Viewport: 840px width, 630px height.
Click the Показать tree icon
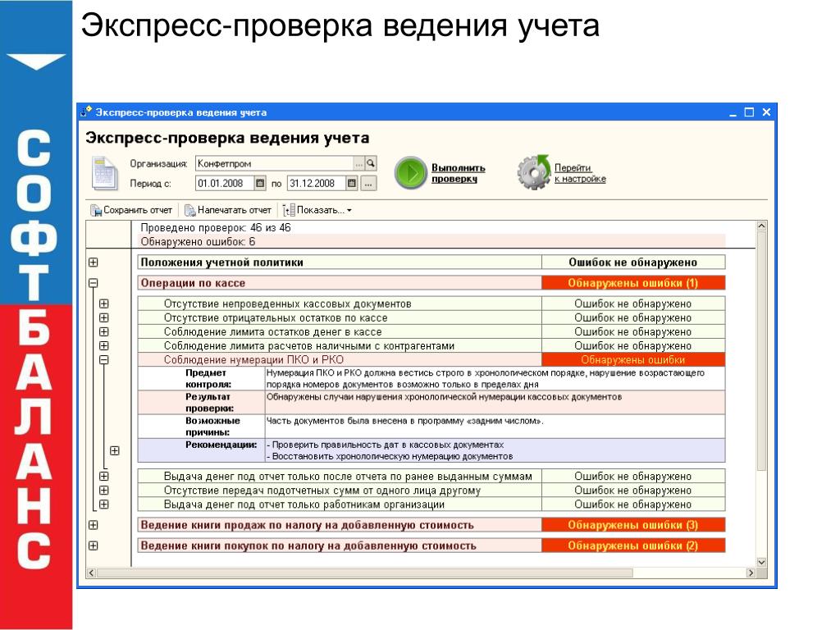[x=289, y=211]
